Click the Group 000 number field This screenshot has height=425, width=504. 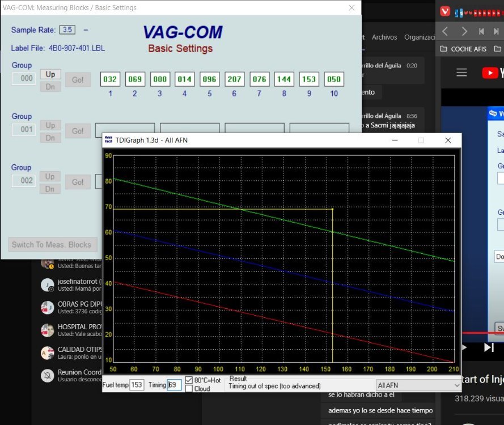tap(24, 78)
